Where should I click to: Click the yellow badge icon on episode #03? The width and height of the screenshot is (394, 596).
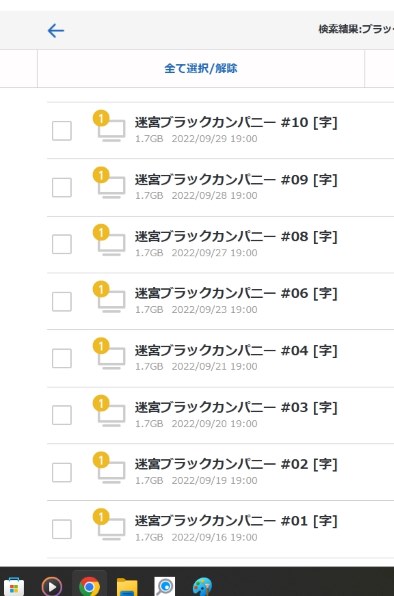101,403
